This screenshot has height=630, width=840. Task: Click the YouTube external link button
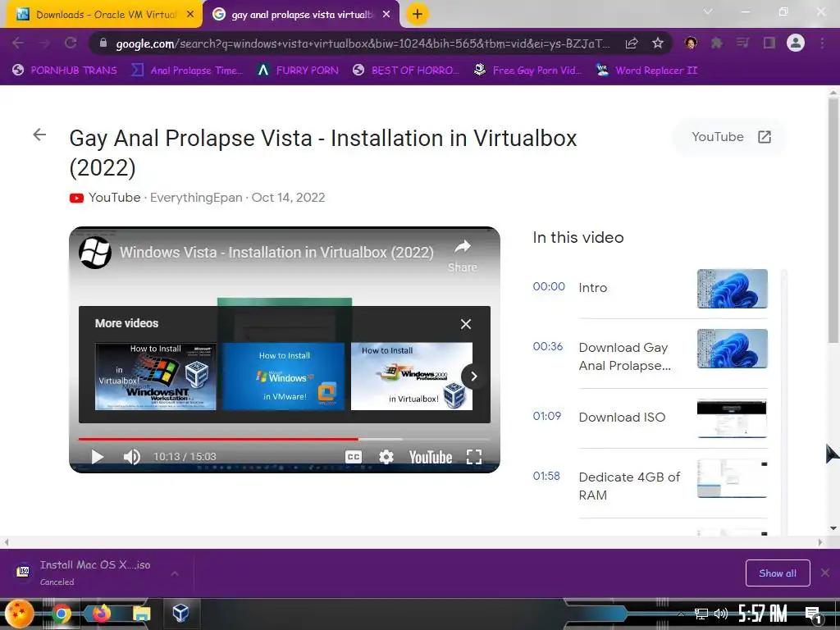pos(731,137)
